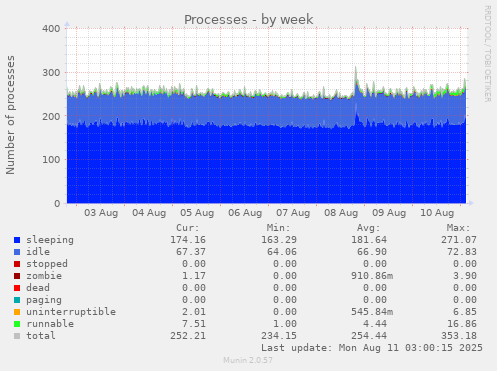The width and height of the screenshot is (497, 371).
Task: Click the 'Cur:' column header
Action: [x=188, y=228]
